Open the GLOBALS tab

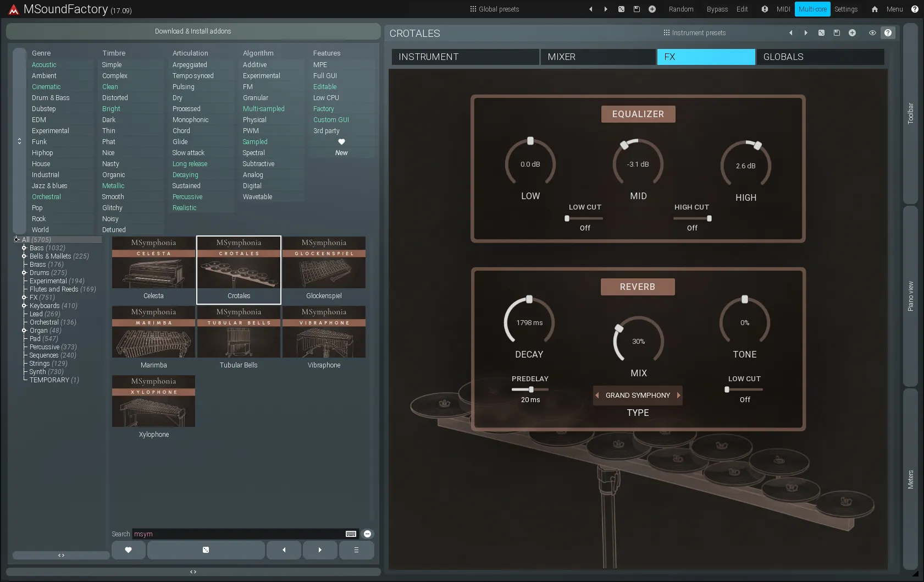point(820,57)
